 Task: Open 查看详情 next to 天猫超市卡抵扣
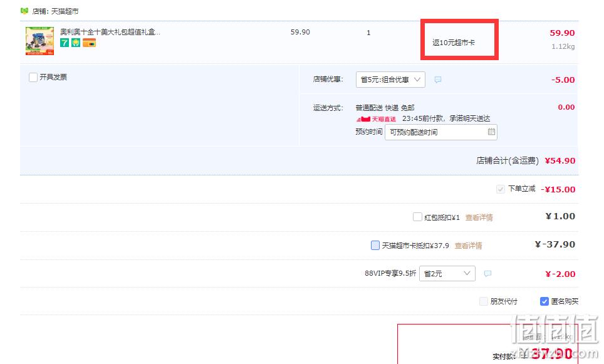coord(468,246)
